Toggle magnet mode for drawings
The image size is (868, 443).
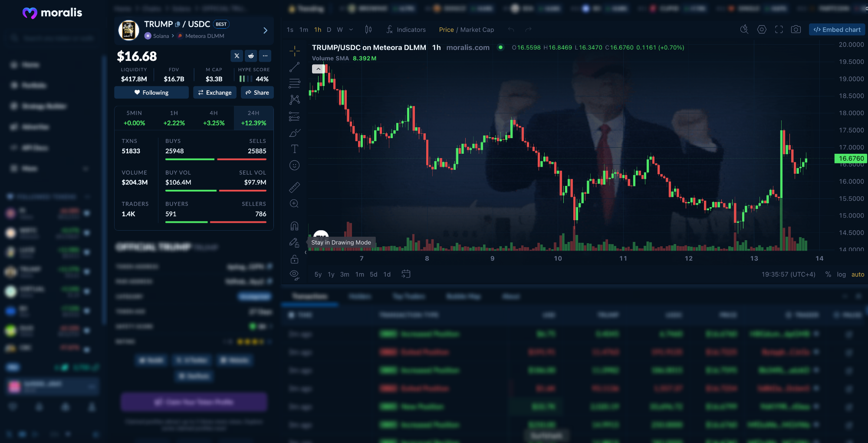coord(295,226)
